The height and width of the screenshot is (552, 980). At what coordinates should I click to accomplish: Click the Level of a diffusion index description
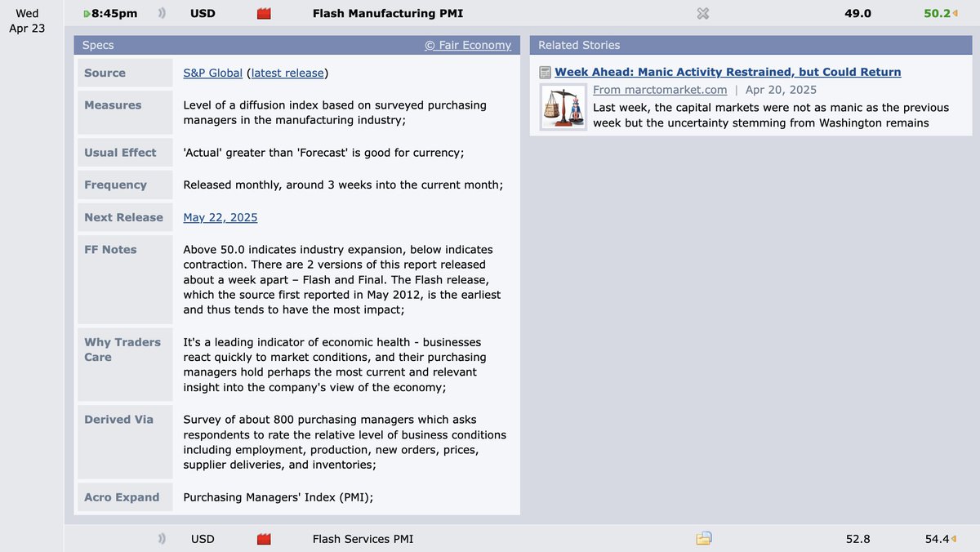point(335,112)
